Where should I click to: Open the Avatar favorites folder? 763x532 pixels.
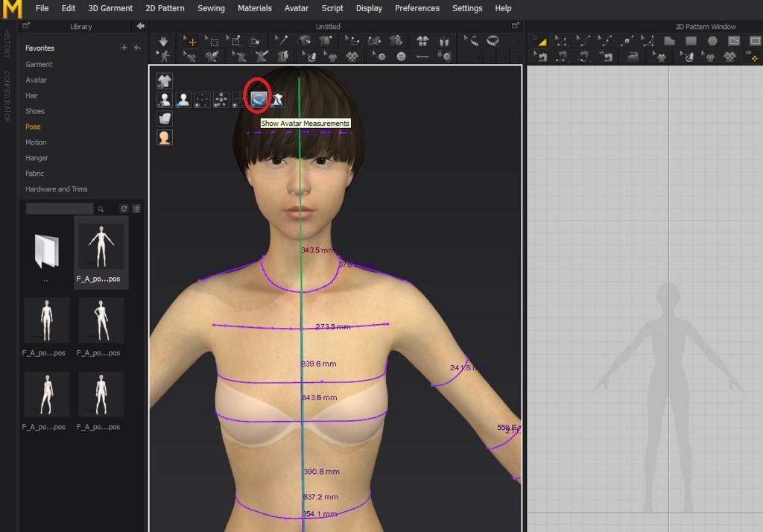(36, 80)
